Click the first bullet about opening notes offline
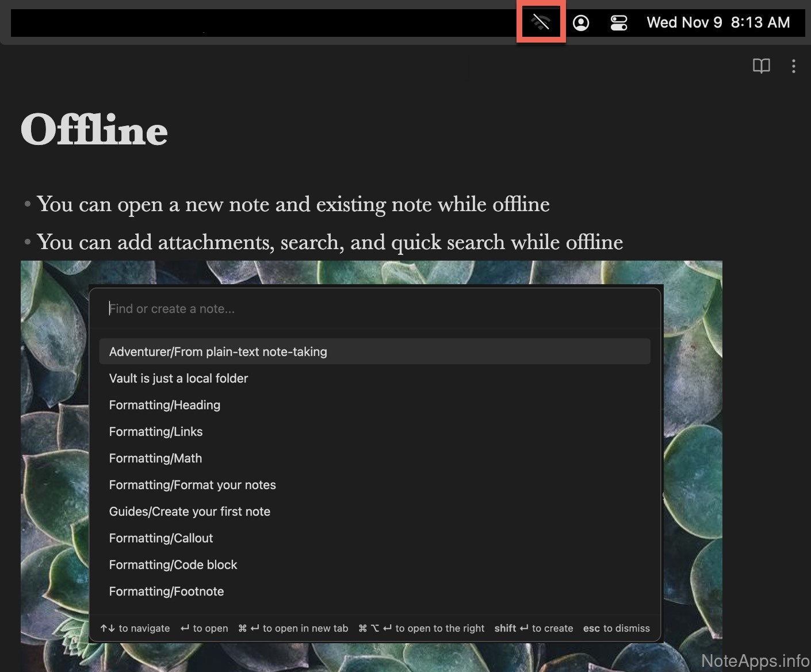The height and width of the screenshot is (672, 811). (293, 204)
